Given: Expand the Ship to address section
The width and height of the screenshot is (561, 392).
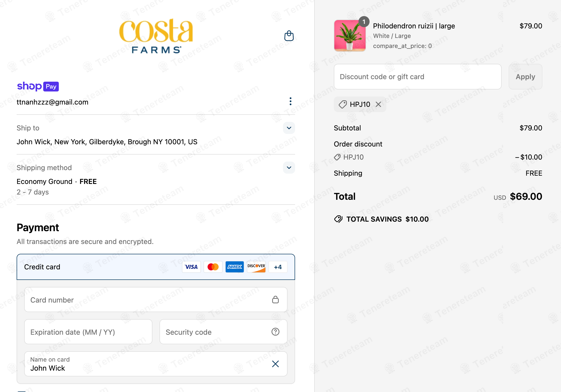Looking at the screenshot, I should click(289, 128).
